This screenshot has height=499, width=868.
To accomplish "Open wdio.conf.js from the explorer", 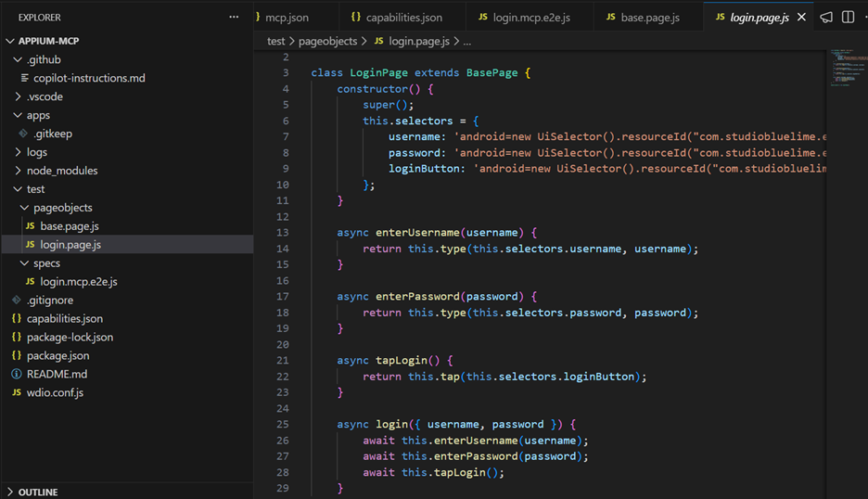I will [55, 392].
